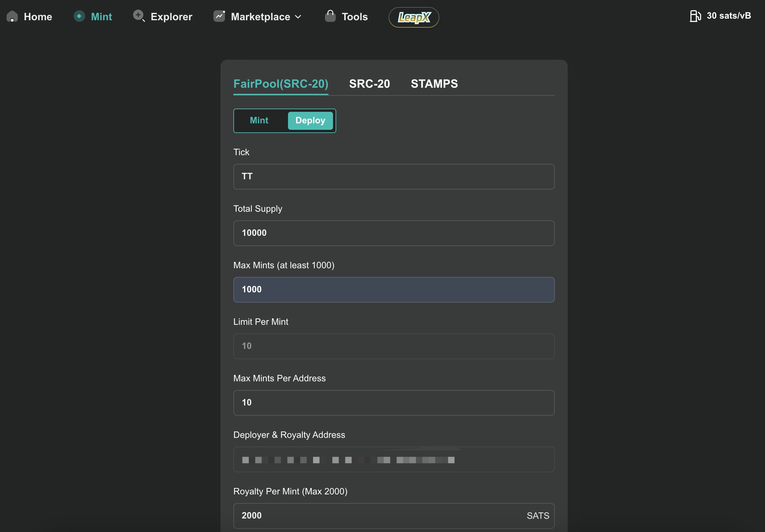Image resolution: width=765 pixels, height=532 pixels.
Task: Focus the Max Mints Per Address field
Action: 393,403
